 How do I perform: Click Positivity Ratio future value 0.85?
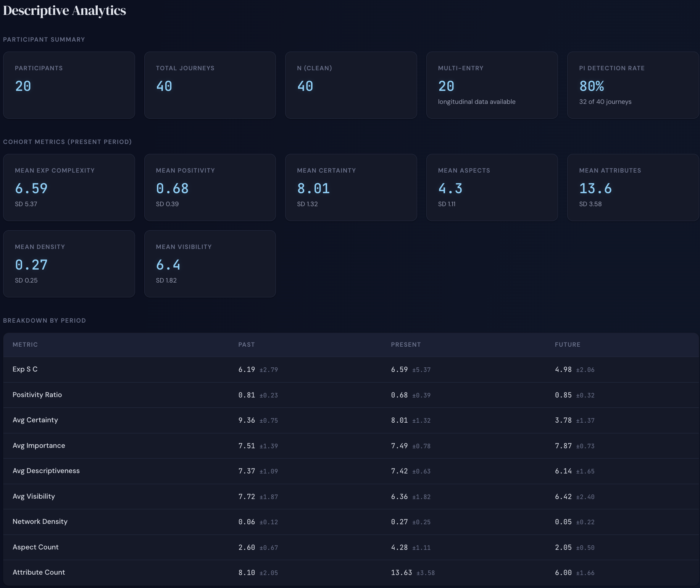563,395
